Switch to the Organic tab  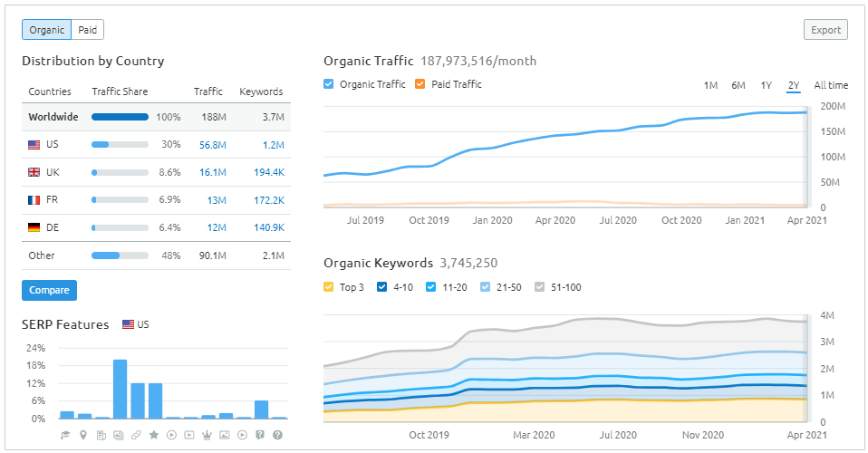pyautogui.click(x=46, y=30)
